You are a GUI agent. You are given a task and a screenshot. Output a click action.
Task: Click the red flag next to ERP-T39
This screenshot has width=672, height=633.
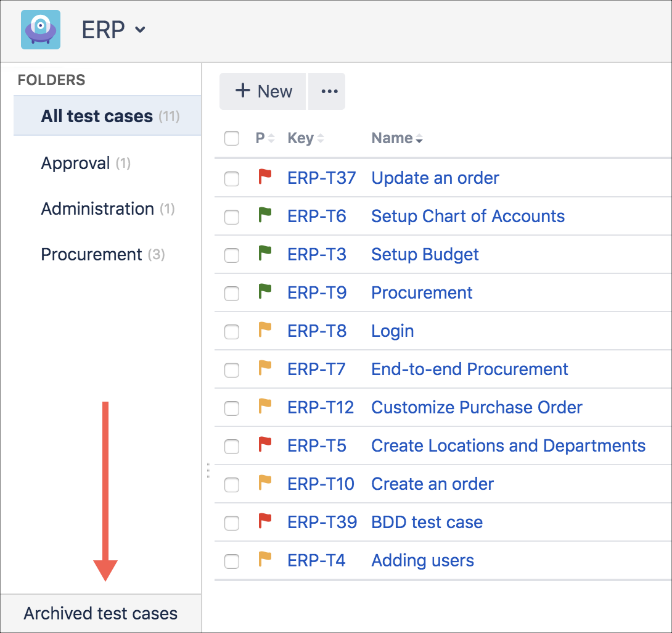click(x=264, y=522)
